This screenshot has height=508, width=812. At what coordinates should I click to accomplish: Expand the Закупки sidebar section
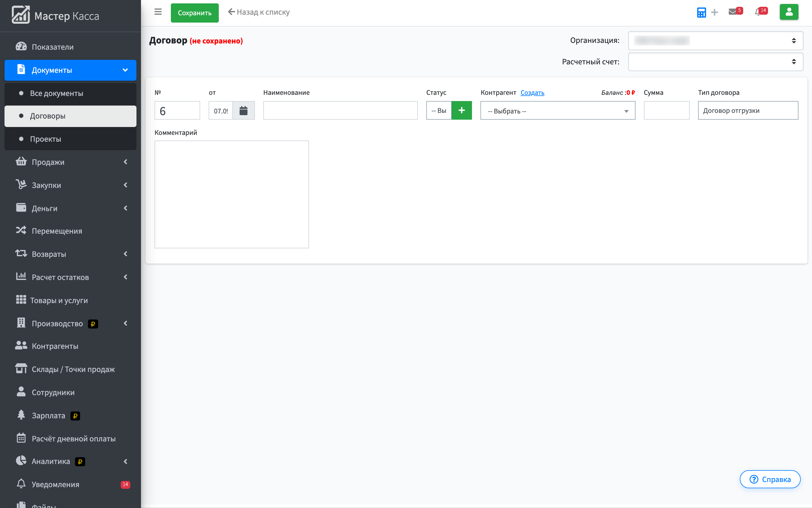(x=70, y=185)
